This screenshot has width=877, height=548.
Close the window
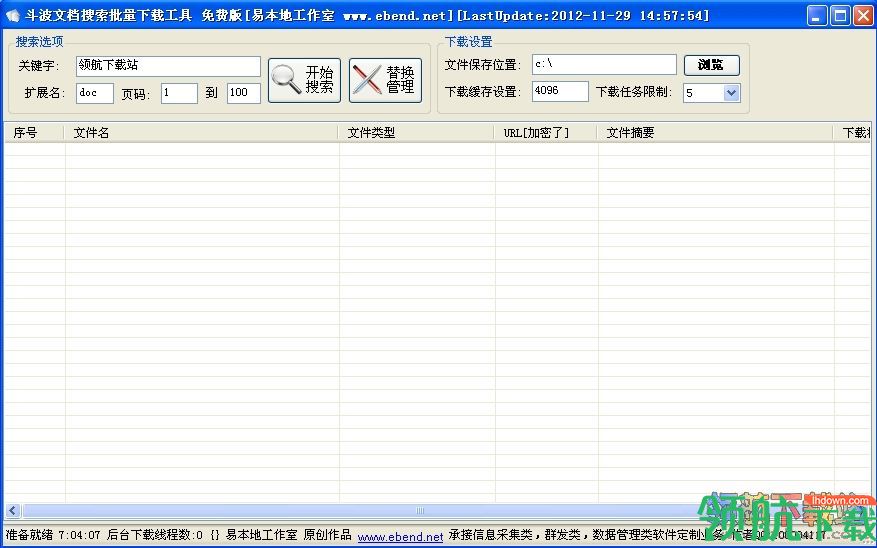[863, 16]
